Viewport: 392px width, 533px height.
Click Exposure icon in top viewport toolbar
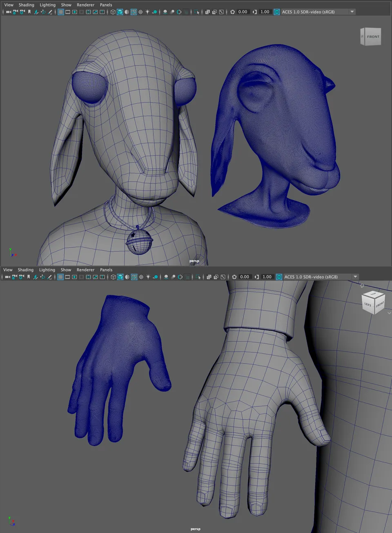[232, 12]
